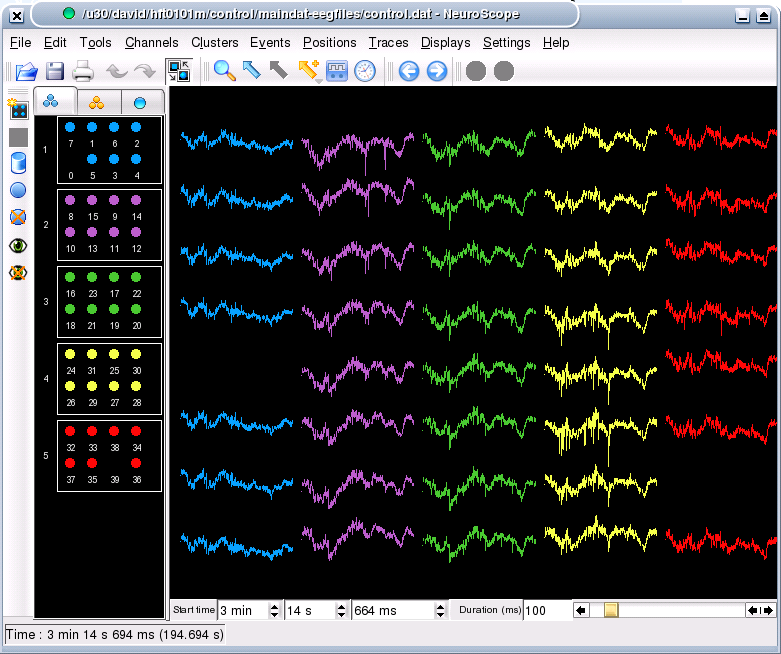Open the Settings menu
The image size is (781, 654).
507,43
